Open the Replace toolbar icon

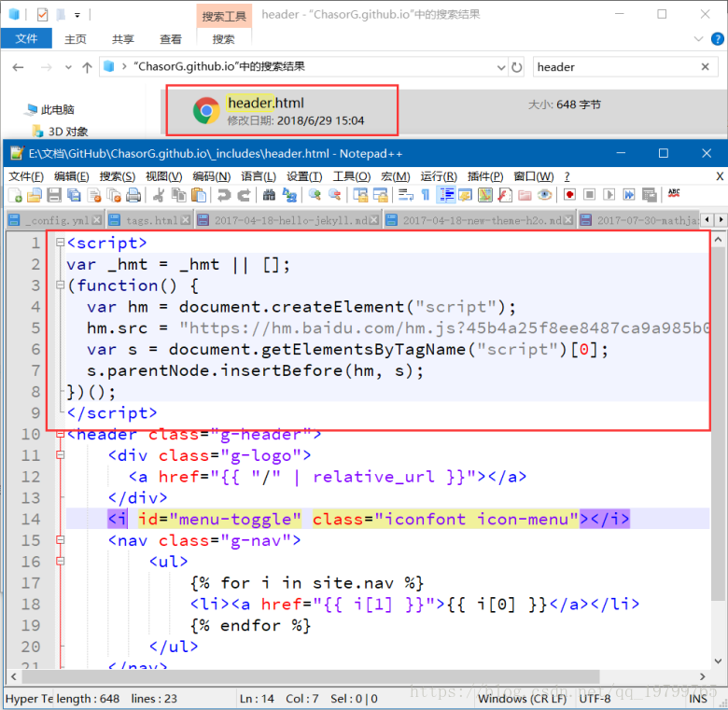coord(289,195)
